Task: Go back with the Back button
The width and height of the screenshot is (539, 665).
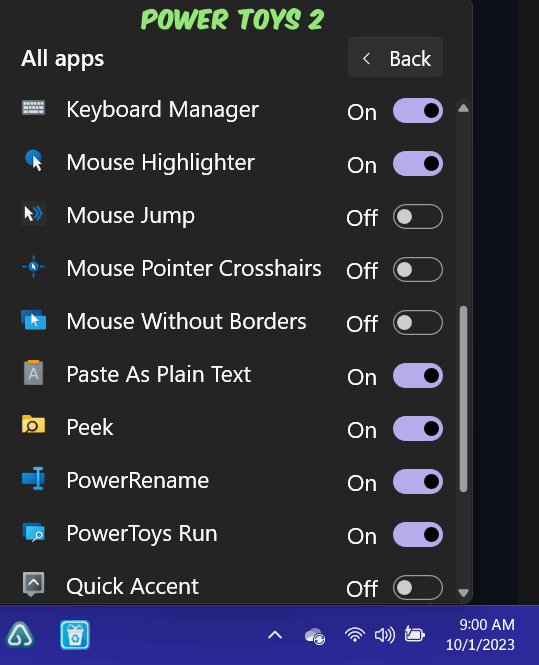Action: (395, 57)
